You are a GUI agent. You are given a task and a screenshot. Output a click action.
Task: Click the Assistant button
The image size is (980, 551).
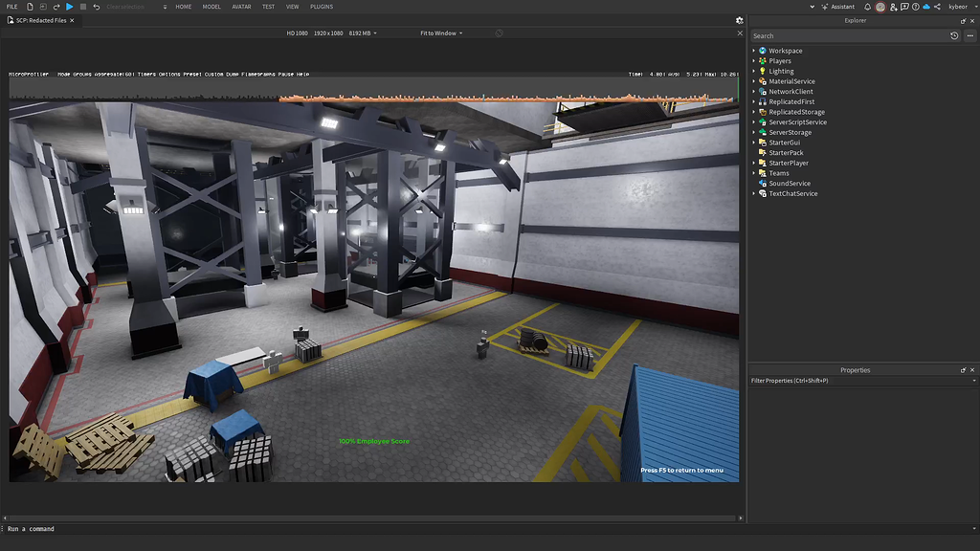(837, 7)
